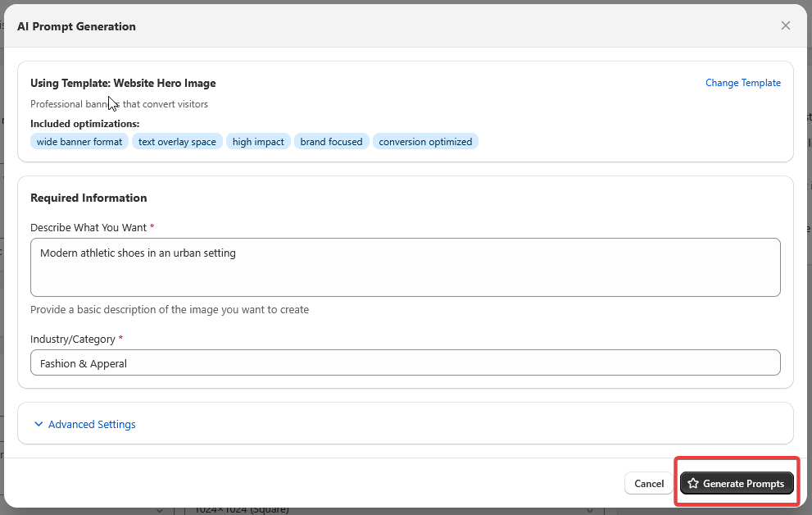Image resolution: width=812 pixels, height=515 pixels.
Task: Click the "Using Template: Website Hero Image" heading
Action: click(123, 83)
